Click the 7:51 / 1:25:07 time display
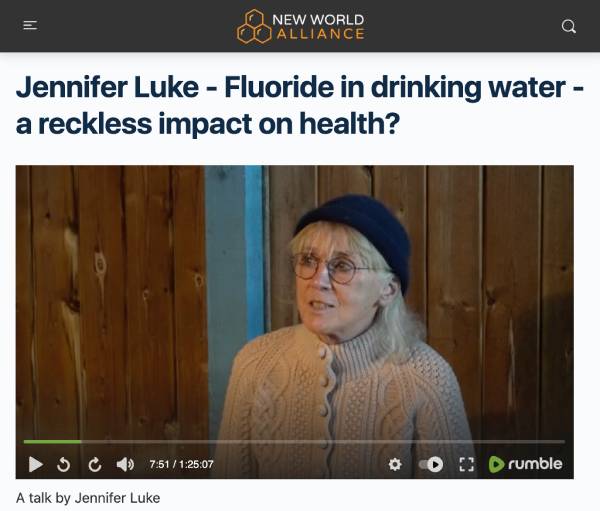The height and width of the screenshot is (511, 600). click(181, 464)
